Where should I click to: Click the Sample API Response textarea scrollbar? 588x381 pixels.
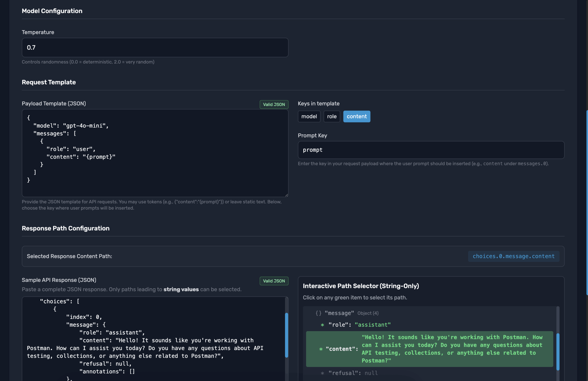[x=287, y=335]
